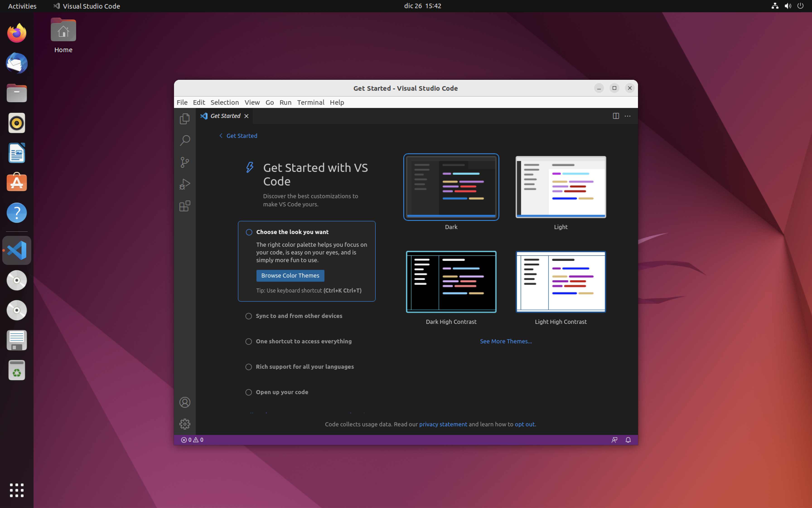Open the More Actions ellipsis menu
The image size is (812, 508).
627,116
